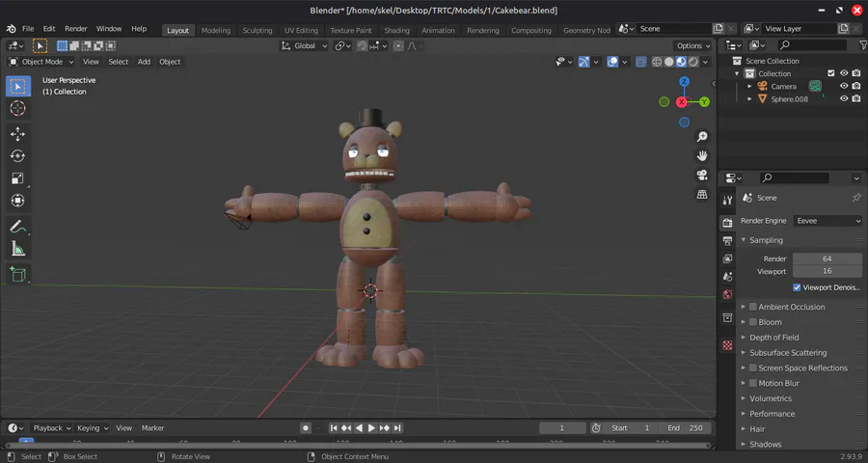Hide Sphere.008 with its eye icon

(x=844, y=98)
